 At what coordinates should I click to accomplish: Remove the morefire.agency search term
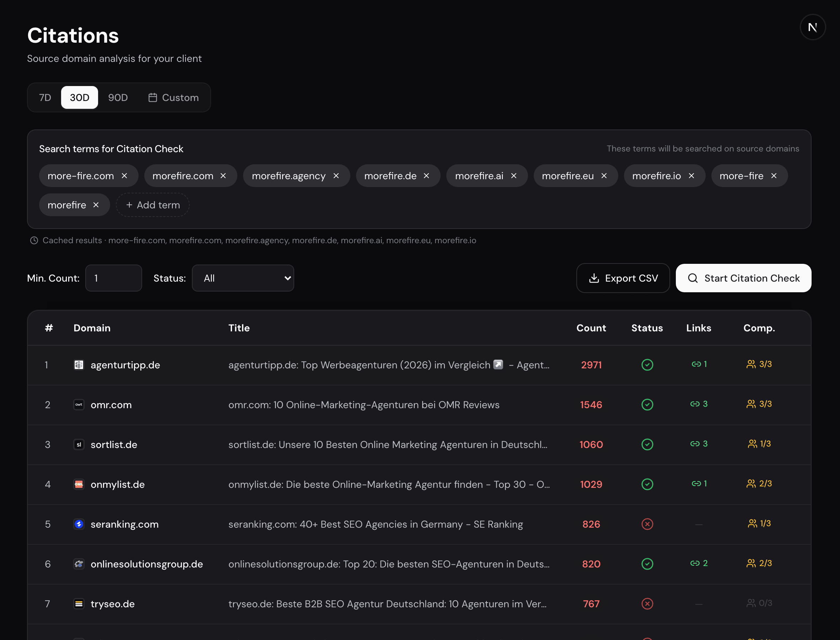tap(336, 176)
